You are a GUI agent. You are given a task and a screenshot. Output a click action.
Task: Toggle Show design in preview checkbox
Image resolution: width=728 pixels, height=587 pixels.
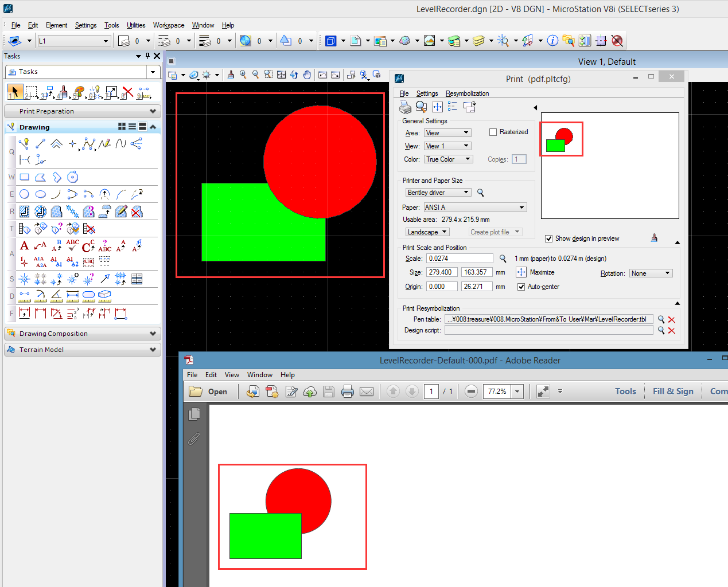[x=549, y=238]
